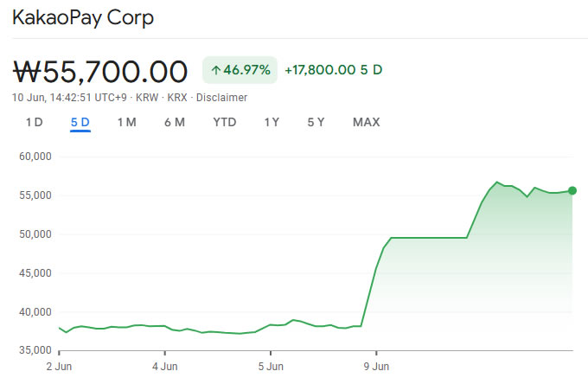Viewport: 588px width, 384px height.
Task: Click the active 5D range tab
Action: (80, 122)
